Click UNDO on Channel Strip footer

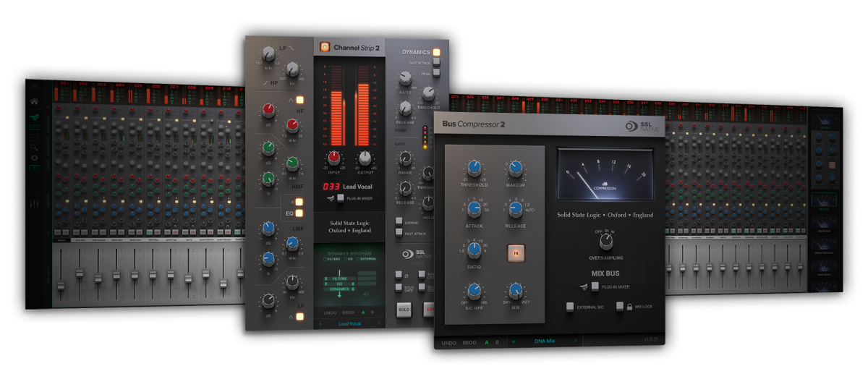(329, 312)
